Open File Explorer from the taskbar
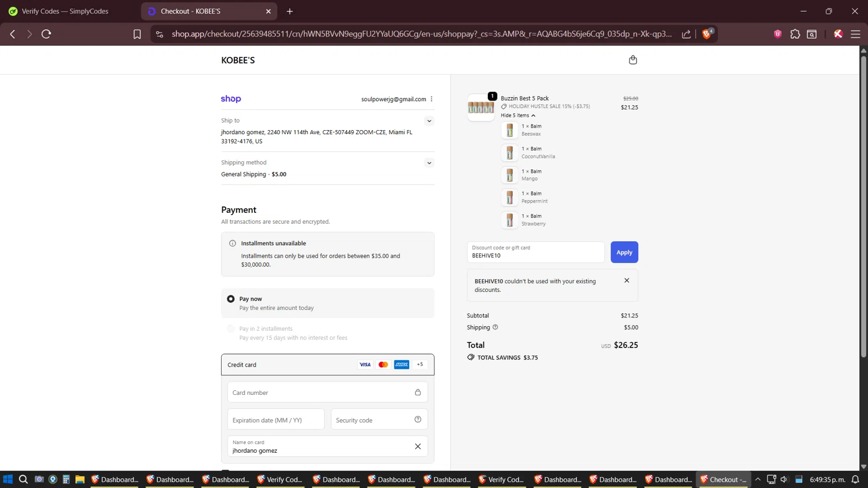 click(x=80, y=479)
